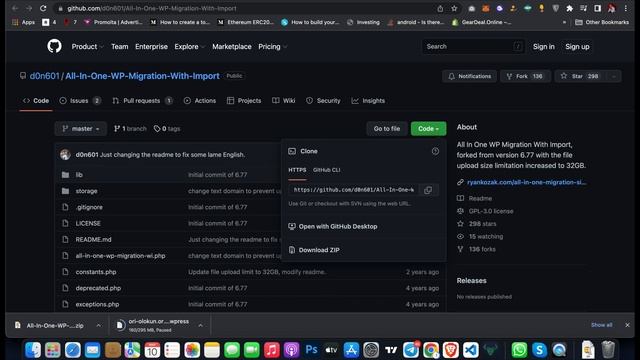640x360 pixels.
Task: Toggle the green Code dropdown button
Action: pos(428,129)
